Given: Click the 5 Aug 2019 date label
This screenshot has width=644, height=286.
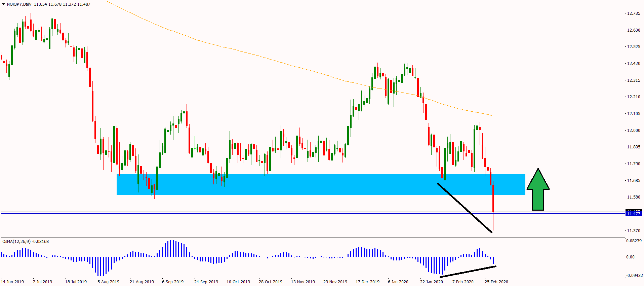Looking at the screenshot, I should coord(109,282).
